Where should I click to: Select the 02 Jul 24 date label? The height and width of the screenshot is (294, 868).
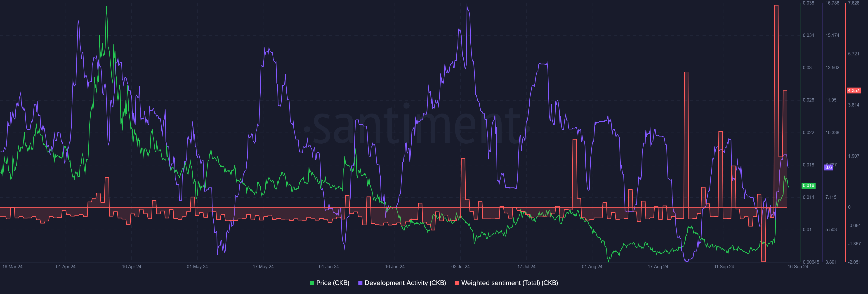(x=460, y=267)
